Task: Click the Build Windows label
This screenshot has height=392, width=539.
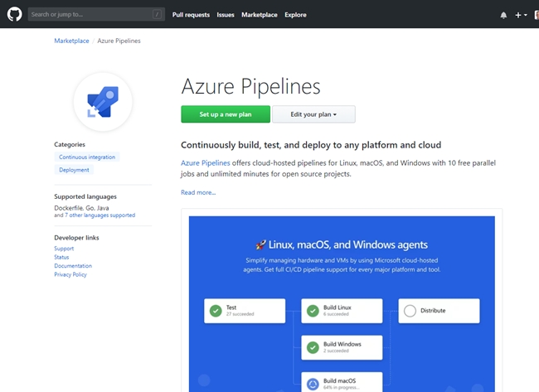Action: [x=342, y=344]
